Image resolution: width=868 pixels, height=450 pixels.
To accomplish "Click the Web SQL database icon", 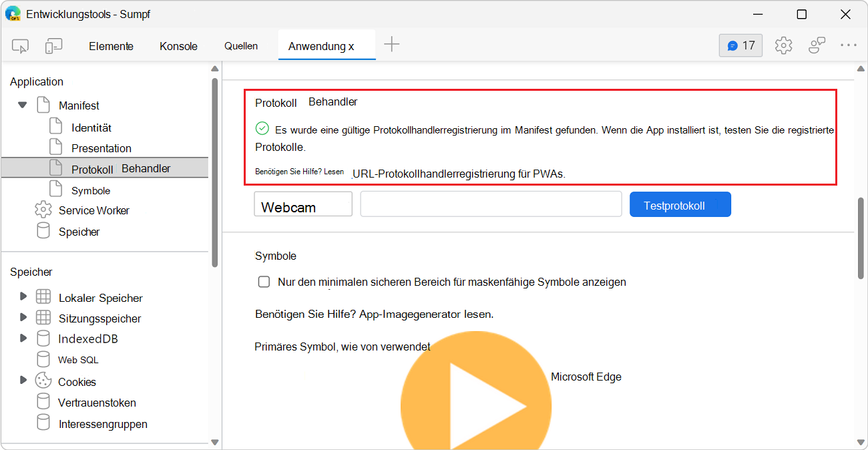I will [43, 359].
